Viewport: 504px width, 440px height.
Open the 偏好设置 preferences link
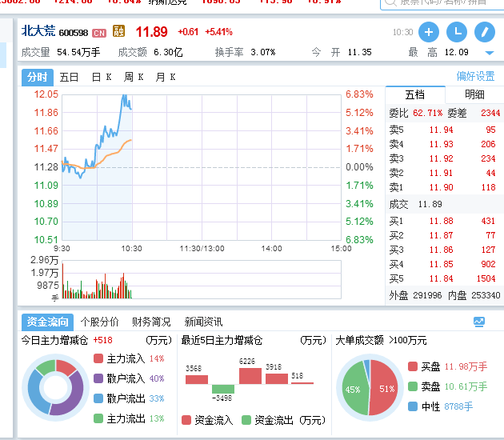click(475, 77)
